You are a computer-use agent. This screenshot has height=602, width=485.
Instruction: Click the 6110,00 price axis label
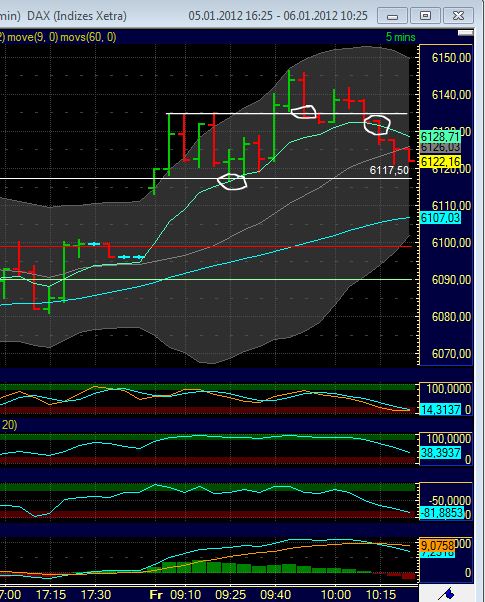(x=451, y=205)
